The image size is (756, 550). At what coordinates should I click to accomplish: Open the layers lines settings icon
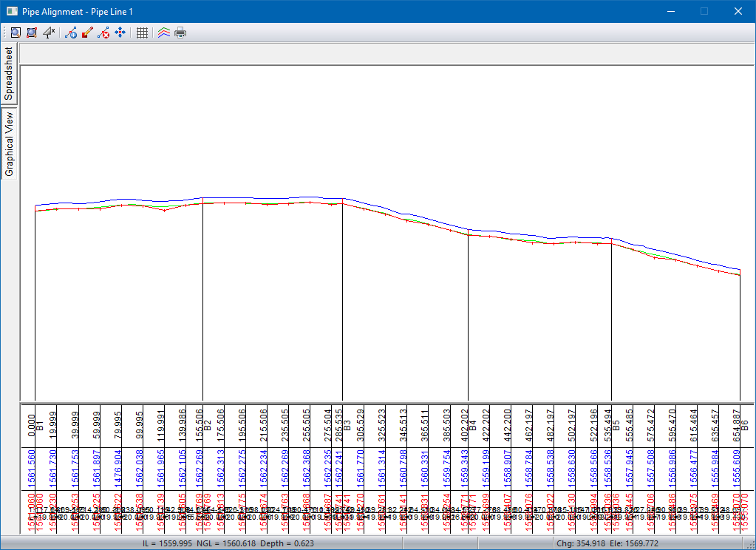point(164,33)
